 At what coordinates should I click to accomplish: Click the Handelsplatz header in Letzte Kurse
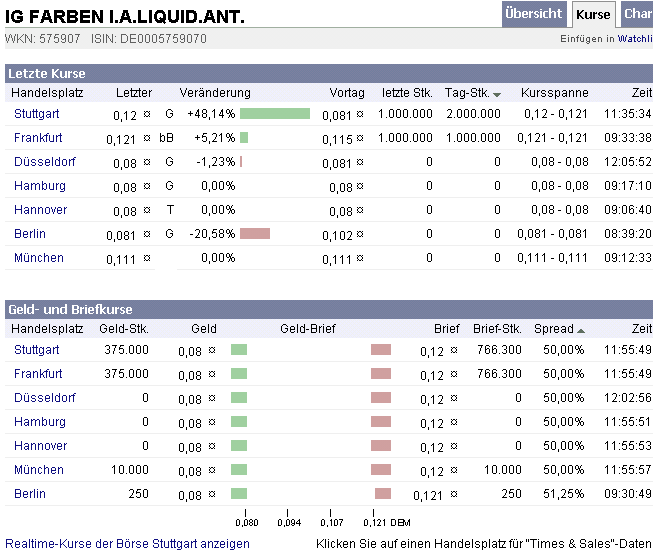47,92
